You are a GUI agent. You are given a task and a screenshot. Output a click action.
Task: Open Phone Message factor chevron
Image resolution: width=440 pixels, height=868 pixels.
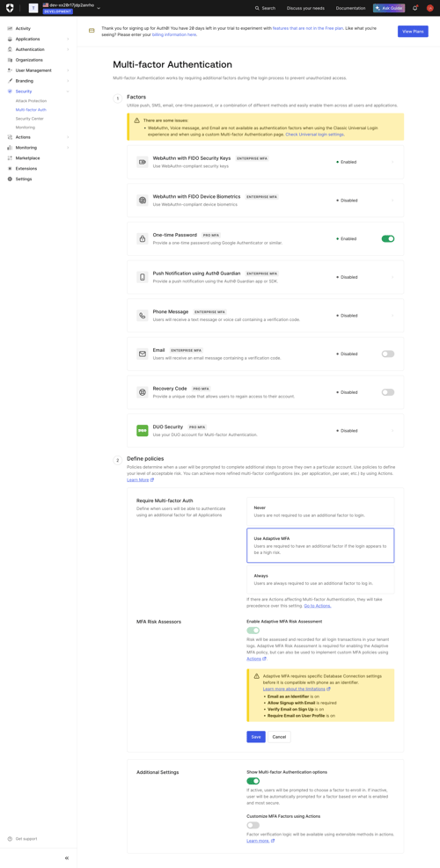[392, 316]
